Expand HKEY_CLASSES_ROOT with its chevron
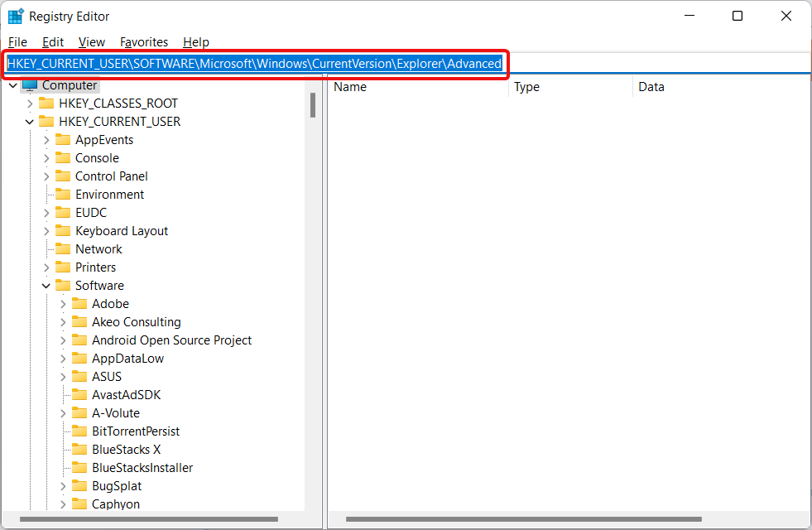This screenshot has width=812, height=530. pos(30,104)
